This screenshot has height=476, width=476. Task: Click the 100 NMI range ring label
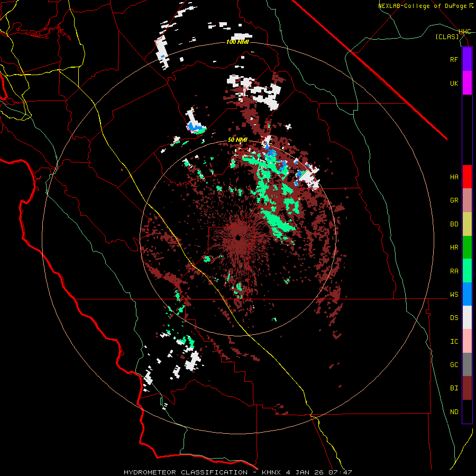tap(237, 42)
